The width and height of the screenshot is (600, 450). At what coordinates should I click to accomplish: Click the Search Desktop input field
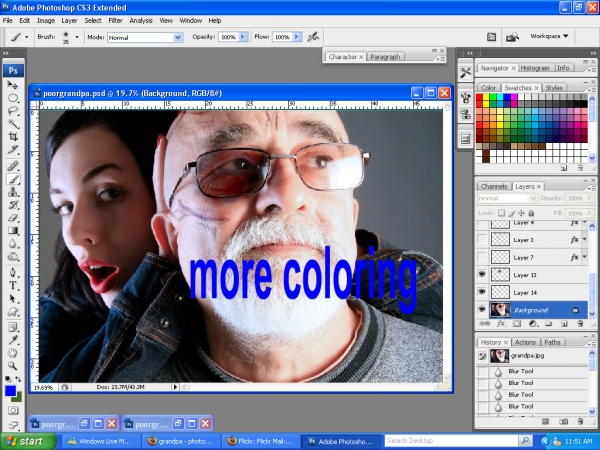pos(452,441)
